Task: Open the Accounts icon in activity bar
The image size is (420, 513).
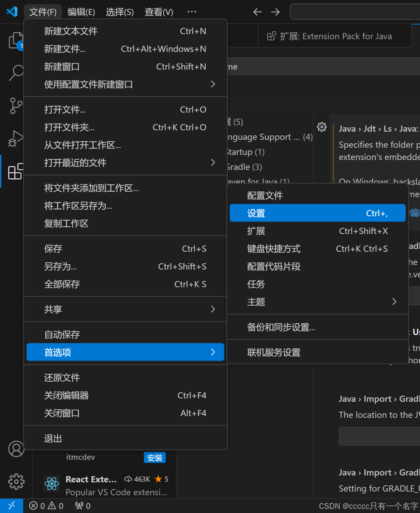Action: (x=16, y=449)
